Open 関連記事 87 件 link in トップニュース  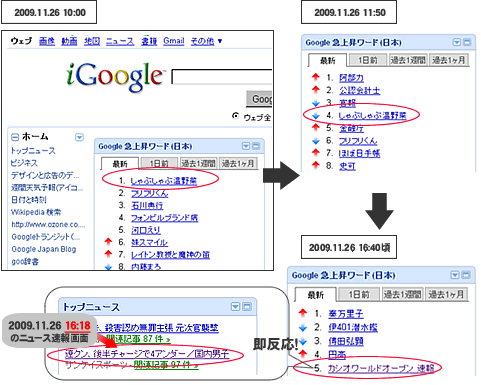coord(138,339)
